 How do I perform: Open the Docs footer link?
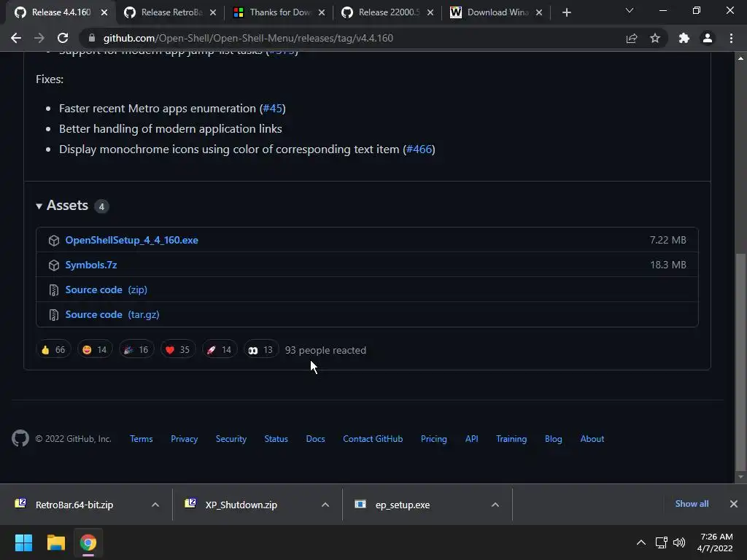coord(315,439)
